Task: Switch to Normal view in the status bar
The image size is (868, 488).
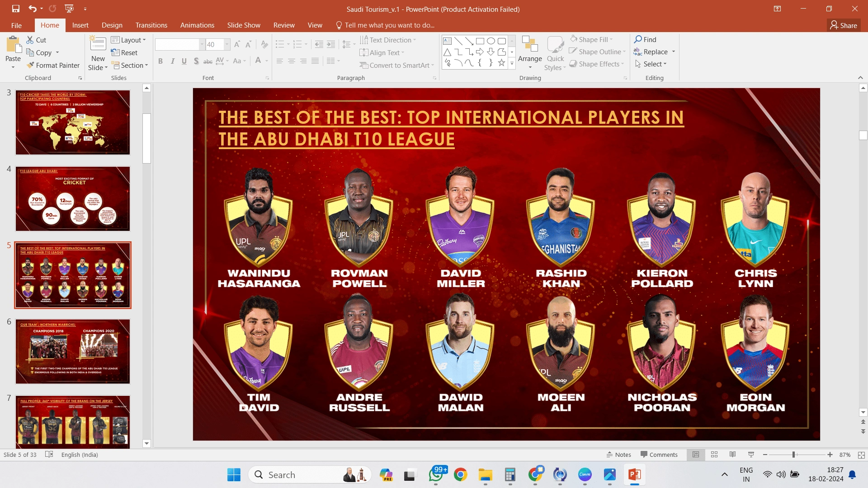Action: (x=696, y=455)
